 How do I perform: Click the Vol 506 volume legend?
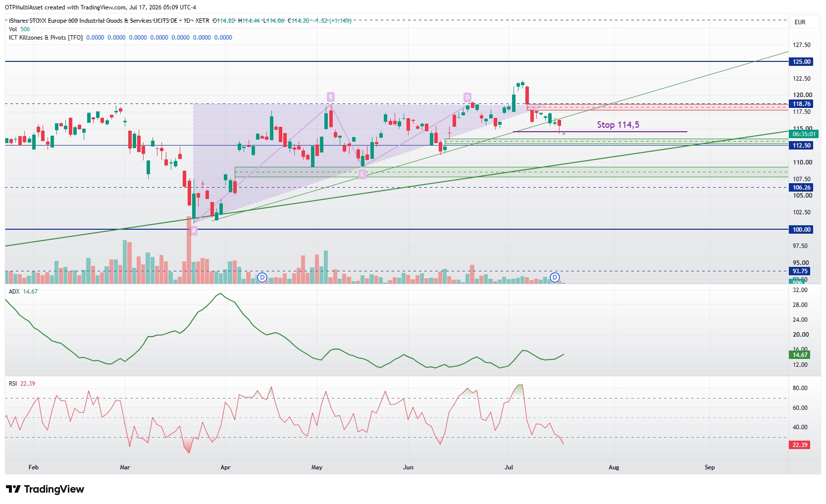click(19, 29)
